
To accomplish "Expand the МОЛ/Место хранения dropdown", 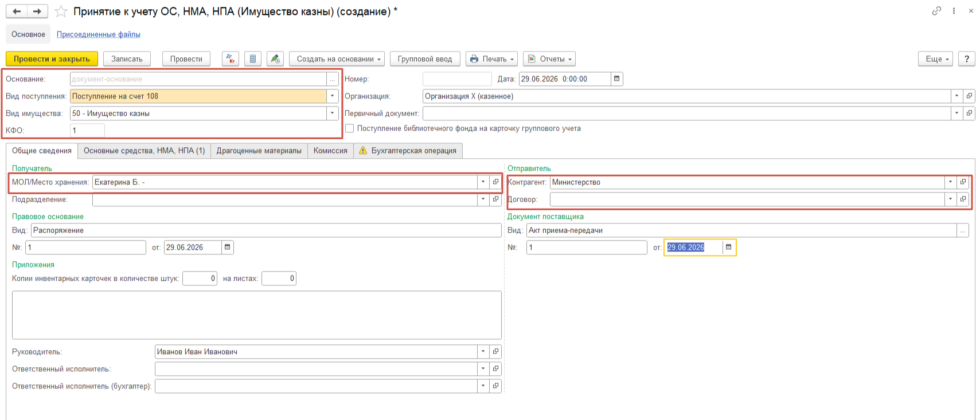I will [483, 182].
